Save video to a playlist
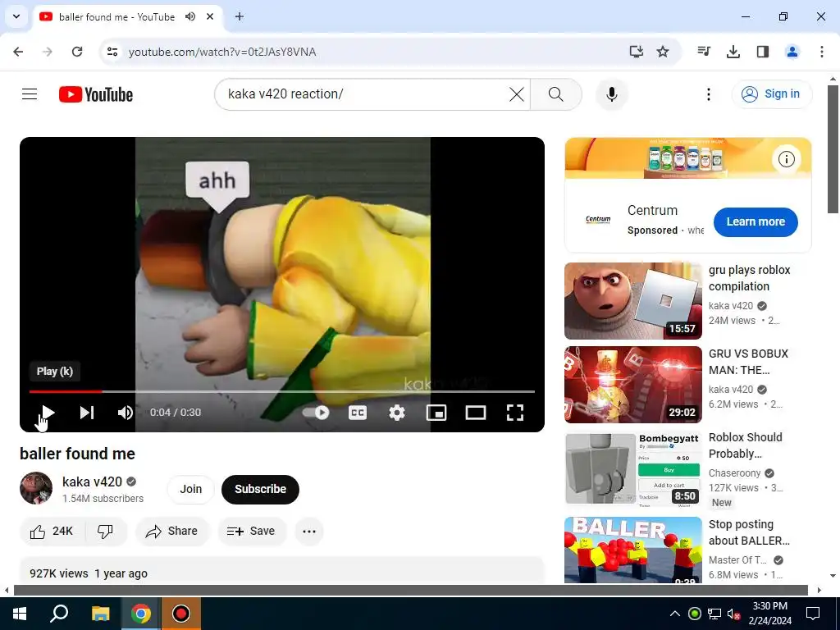840x630 pixels. coord(251,532)
